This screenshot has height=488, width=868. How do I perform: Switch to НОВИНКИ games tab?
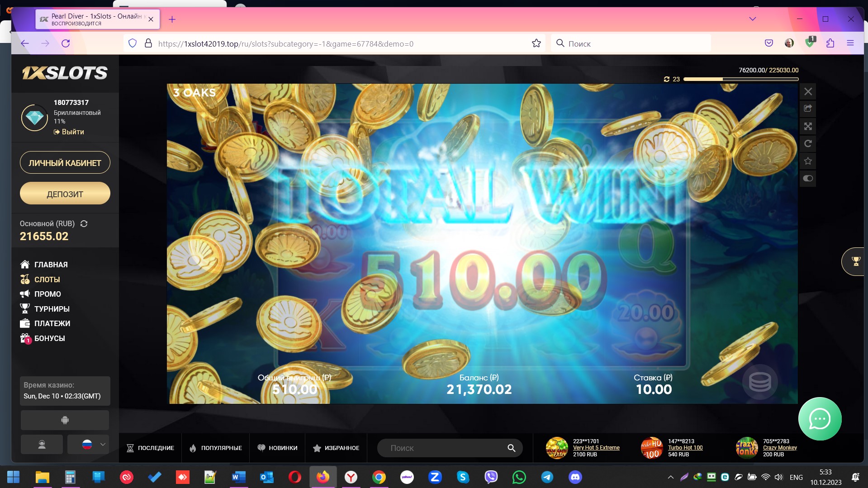tap(277, 448)
